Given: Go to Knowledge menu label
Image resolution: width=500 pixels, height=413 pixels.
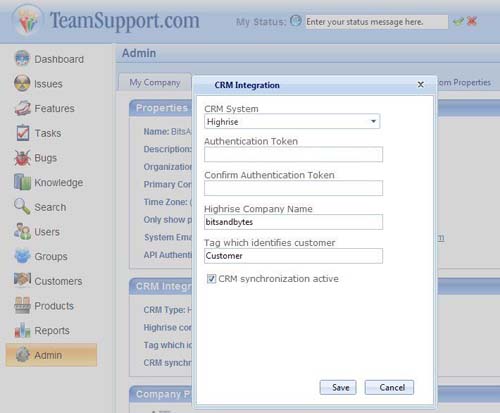Looking at the screenshot, I should coord(59,182).
